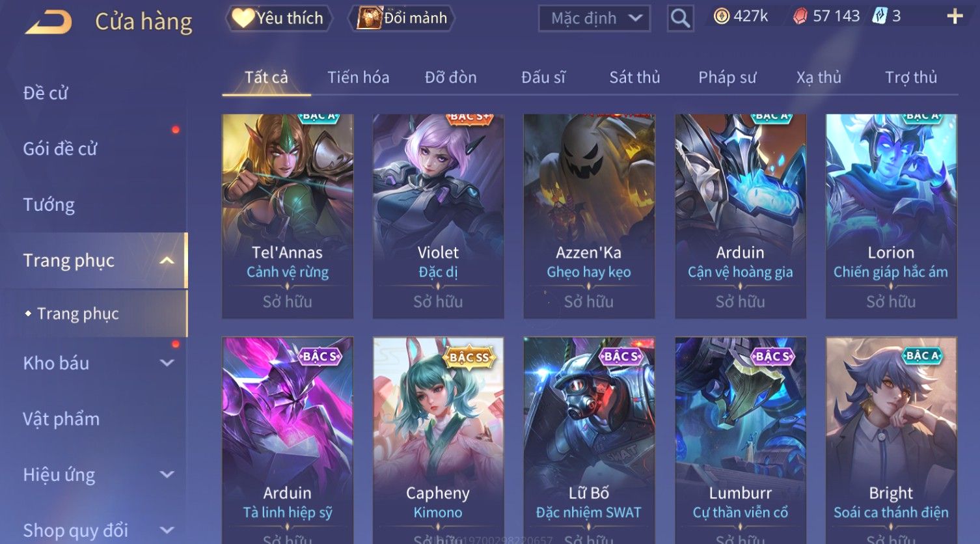Open the Capheny Kimono skin card
Viewport: 980px width, 544px height.
pyautogui.click(x=438, y=440)
